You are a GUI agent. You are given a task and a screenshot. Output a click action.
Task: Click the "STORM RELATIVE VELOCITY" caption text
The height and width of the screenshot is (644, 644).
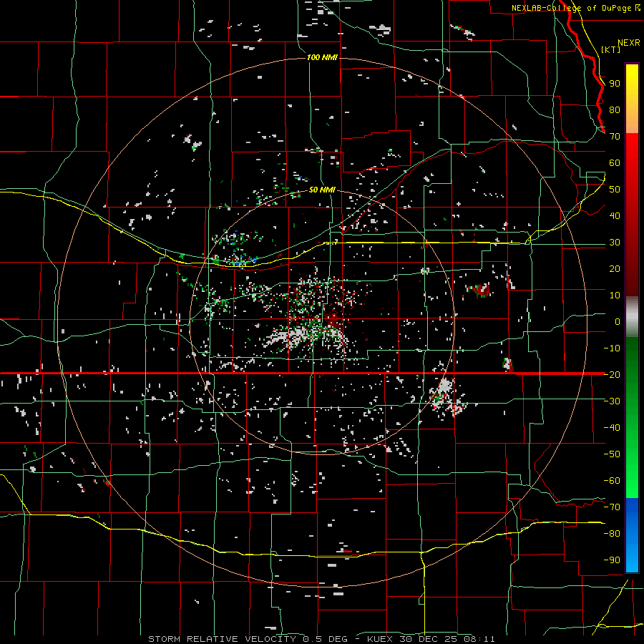point(222,639)
